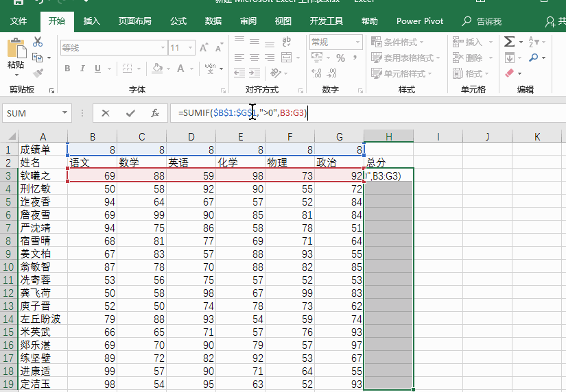Confirm formula entry with checkmark button
The height and width of the screenshot is (392, 566).
pos(130,114)
